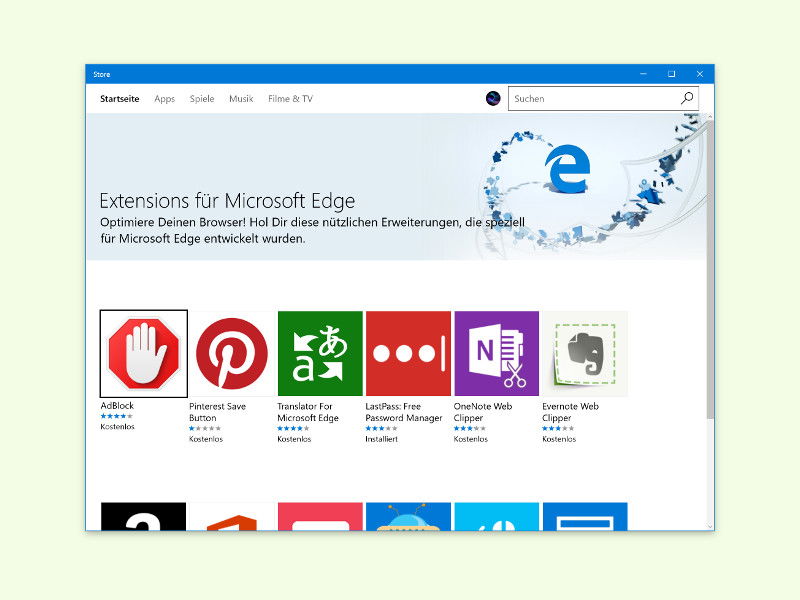The image size is (800, 600).
Task: Minimize the Store window
Action: 643,74
